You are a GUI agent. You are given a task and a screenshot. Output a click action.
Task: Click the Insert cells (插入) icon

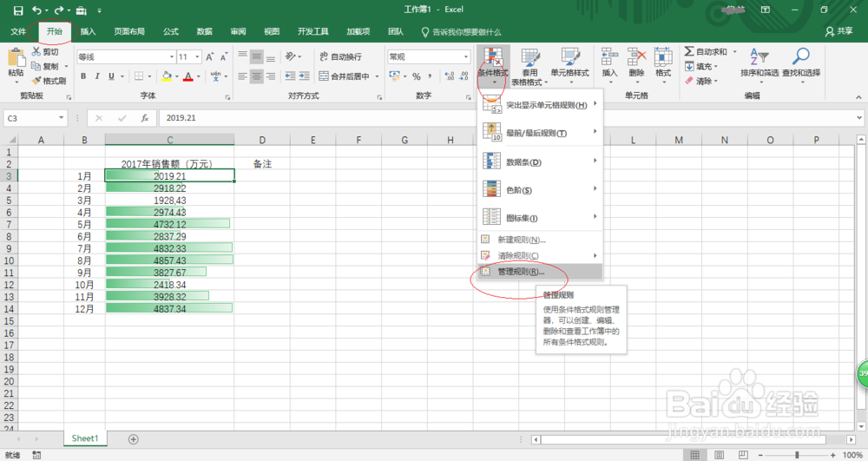pos(609,57)
